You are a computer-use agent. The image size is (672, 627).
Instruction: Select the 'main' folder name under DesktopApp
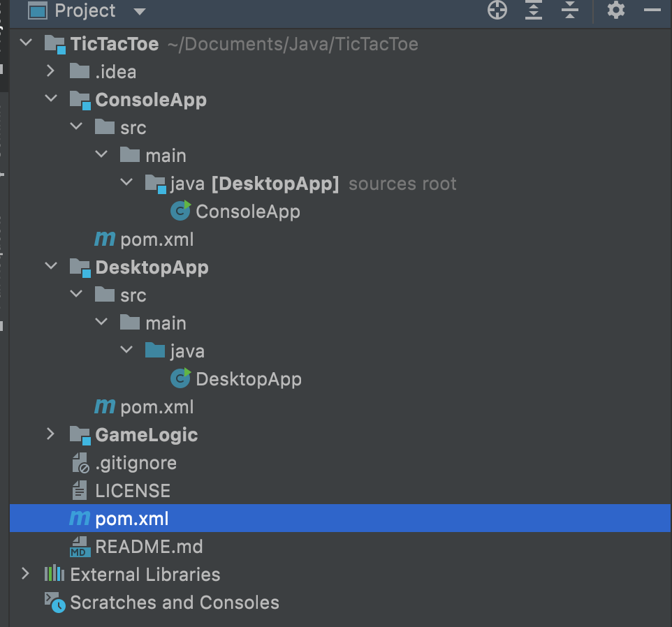(166, 323)
